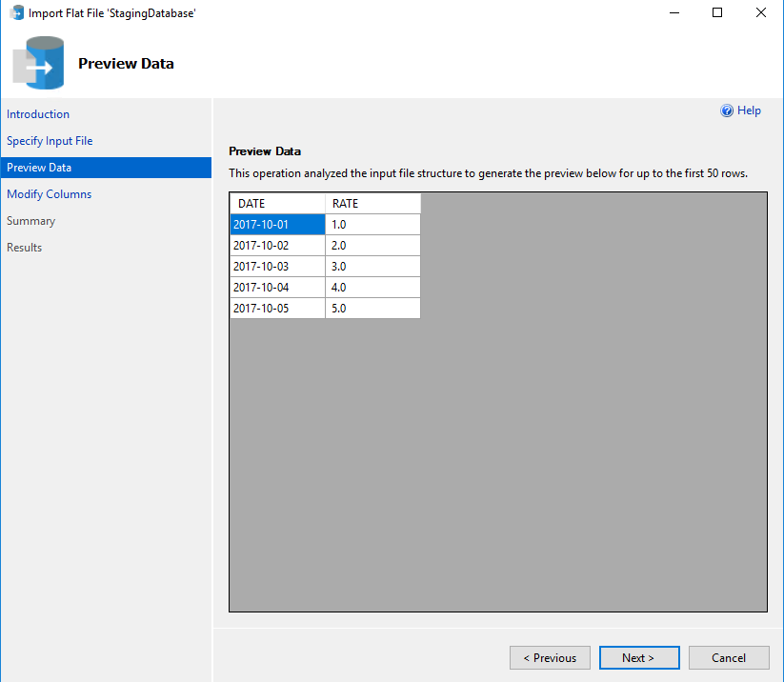The height and width of the screenshot is (682, 784).
Task: Click the Next button
Action: pyautogui.click(x=639, y=657)
